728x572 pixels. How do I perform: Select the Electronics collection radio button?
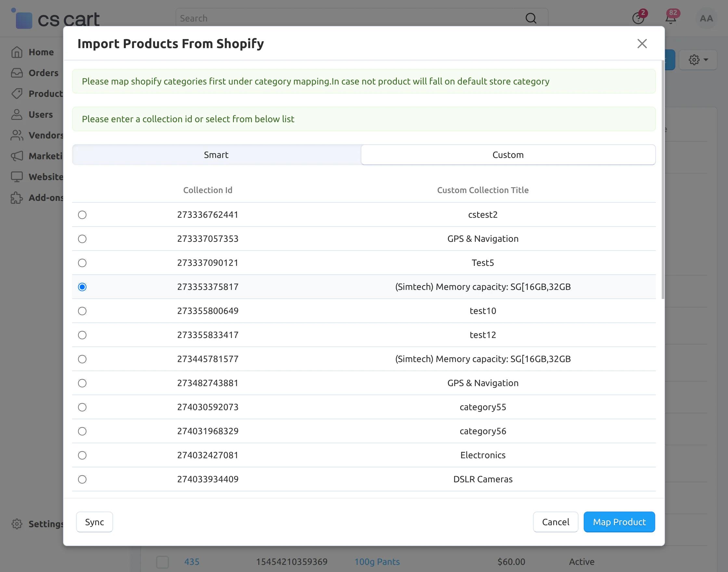[82, 455]
